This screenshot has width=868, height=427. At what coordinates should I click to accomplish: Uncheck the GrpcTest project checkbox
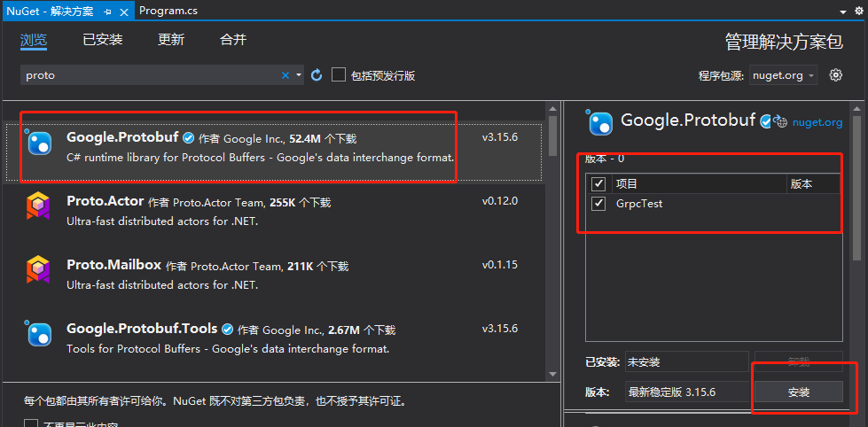click(x=598, y=204)
